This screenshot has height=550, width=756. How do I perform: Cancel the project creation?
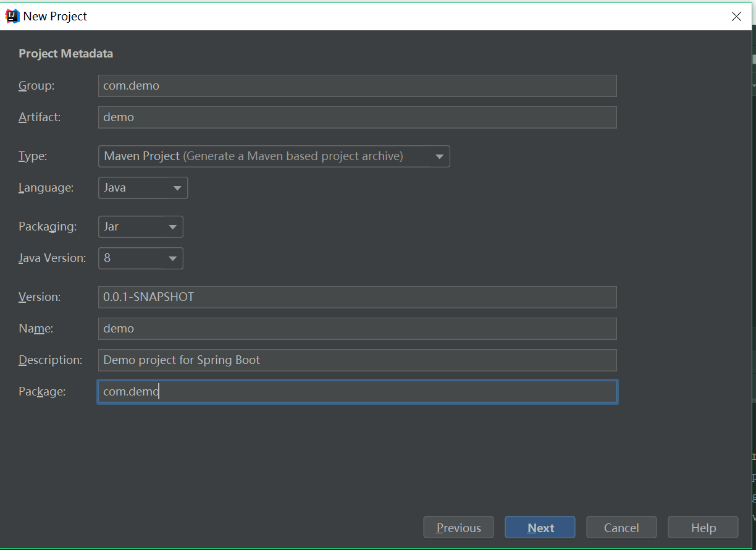tap(621, 528)
